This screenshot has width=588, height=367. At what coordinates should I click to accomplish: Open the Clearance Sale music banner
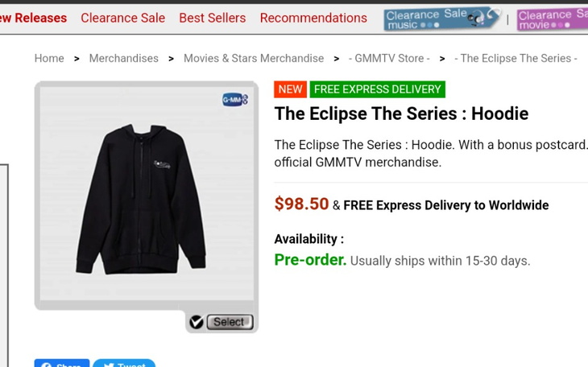(x=442, y=19)
